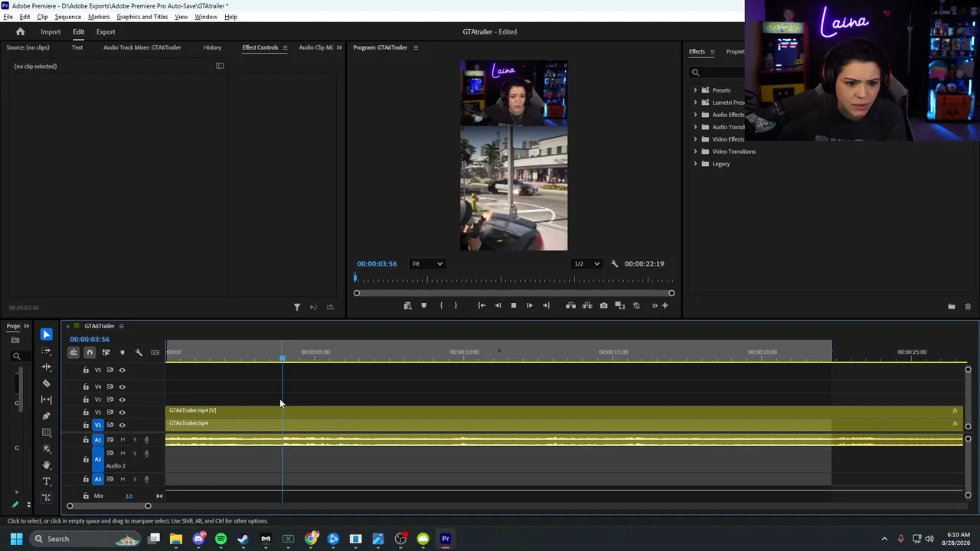Select the Ripple Edit tool
Image resolution: width=980 pixels, height=551 pixels.
pyautogui.click(x=46, y=367)
